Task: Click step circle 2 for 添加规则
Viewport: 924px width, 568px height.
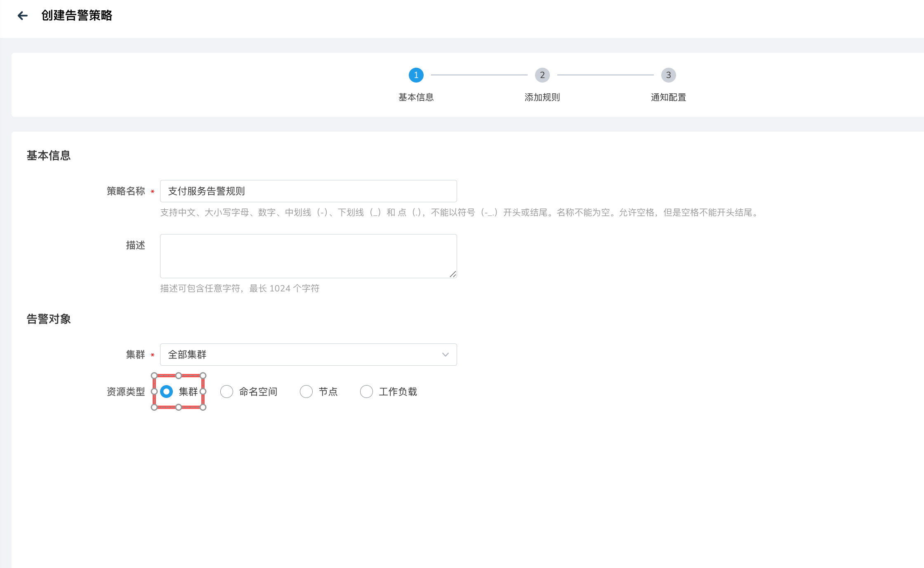Action: coord(542,75)
